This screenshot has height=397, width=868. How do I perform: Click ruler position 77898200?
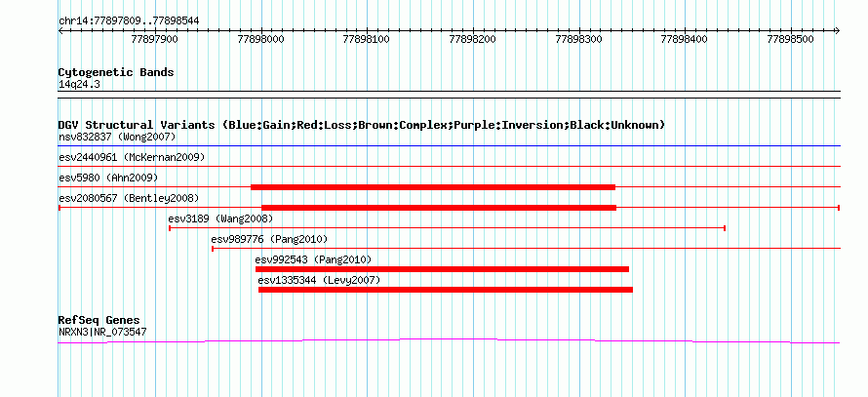(x=473, y=39)
